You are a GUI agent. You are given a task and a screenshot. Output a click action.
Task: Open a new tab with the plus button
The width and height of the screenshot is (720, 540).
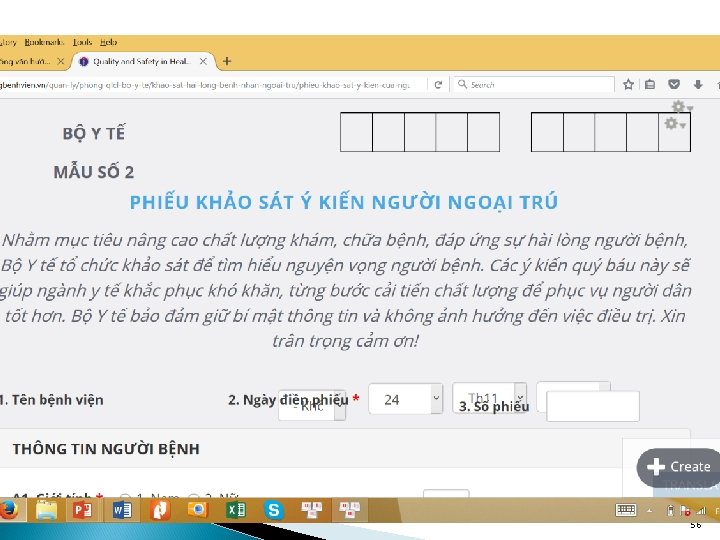pos(227,61)
